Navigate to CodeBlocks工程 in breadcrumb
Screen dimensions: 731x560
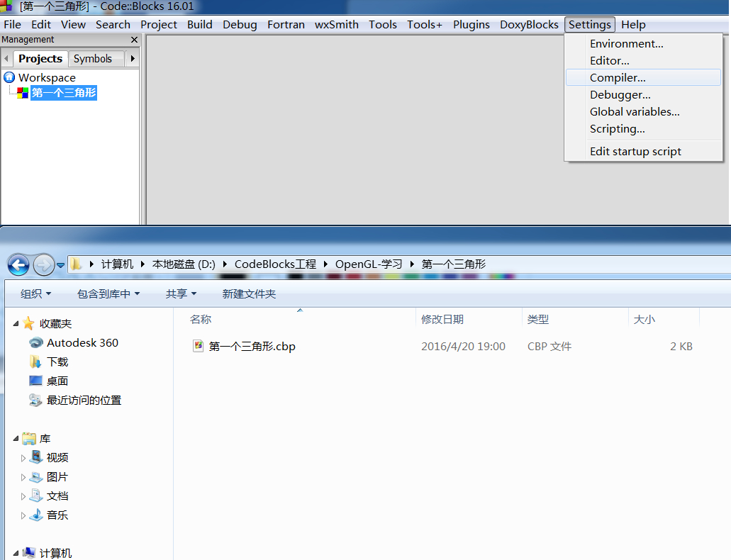tap(275, 264)
